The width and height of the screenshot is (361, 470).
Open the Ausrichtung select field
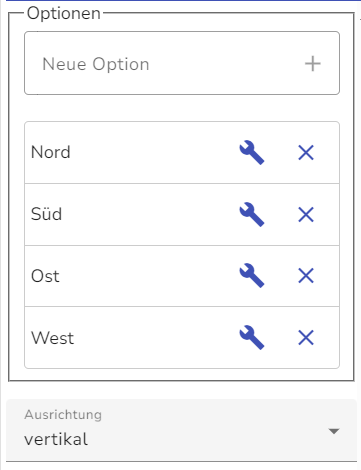[x=181, y=431]
